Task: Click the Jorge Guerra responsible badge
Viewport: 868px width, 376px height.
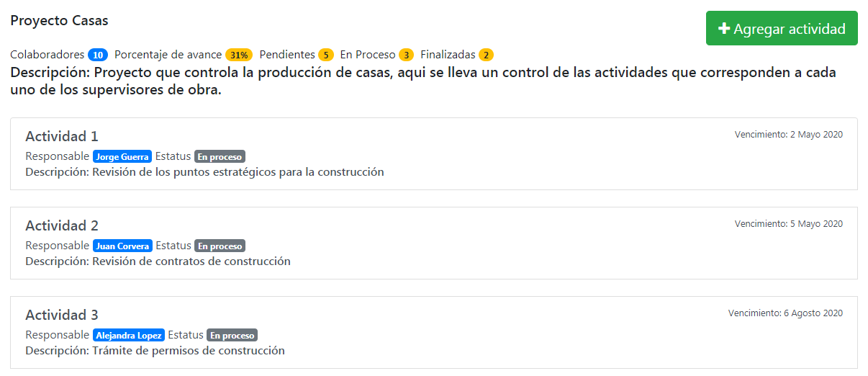Action: [122, 156]
